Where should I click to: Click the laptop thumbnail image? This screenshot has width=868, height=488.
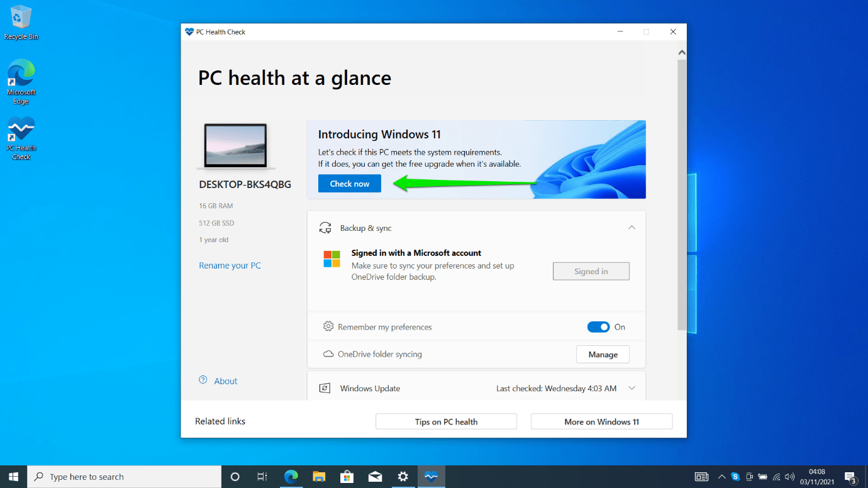[x=236, y=146]
